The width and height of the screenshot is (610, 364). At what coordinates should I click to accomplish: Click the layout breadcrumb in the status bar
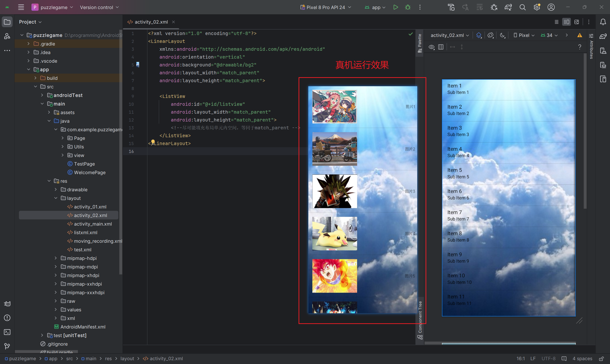click(x=127, y=359)
